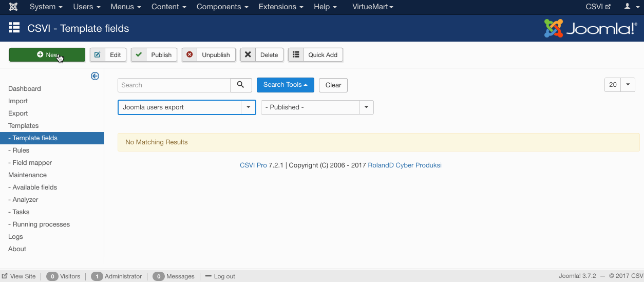Open Templates in sidebar
Viewport: 644px width, 282px height.
[x=24, y=126]
